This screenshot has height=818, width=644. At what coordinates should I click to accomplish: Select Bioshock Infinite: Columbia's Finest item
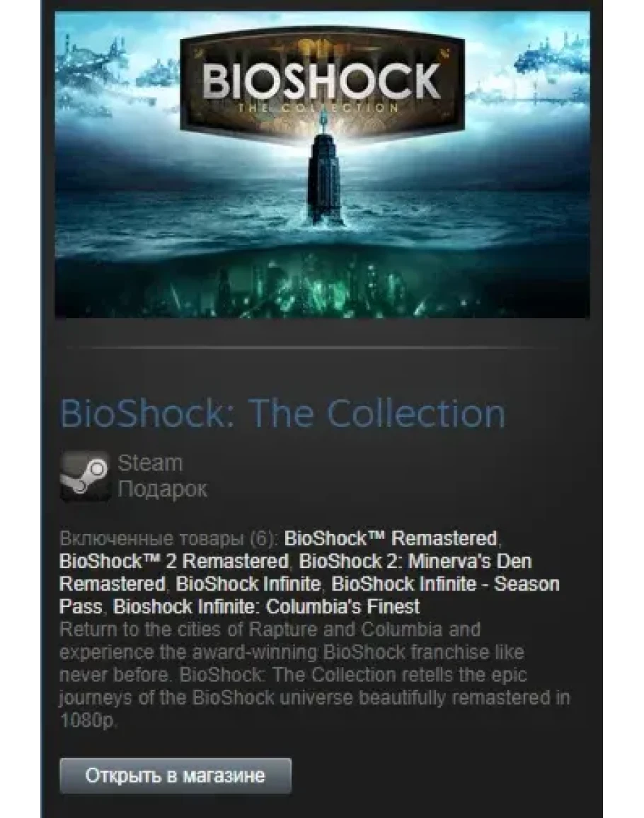click(x=267, y=607)
